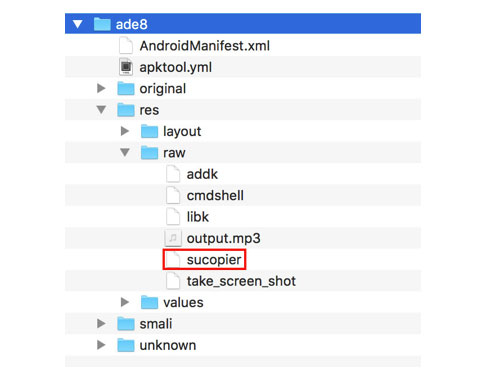This screenshot has width=491, height=376.
Task: Click the smali folder icon
Action: coord(126,323)
